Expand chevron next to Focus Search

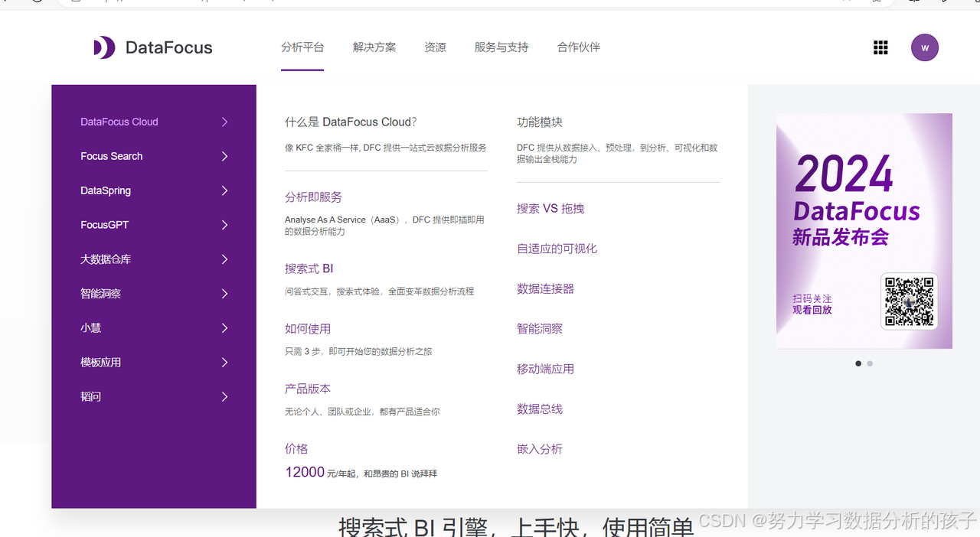[224, 156]
